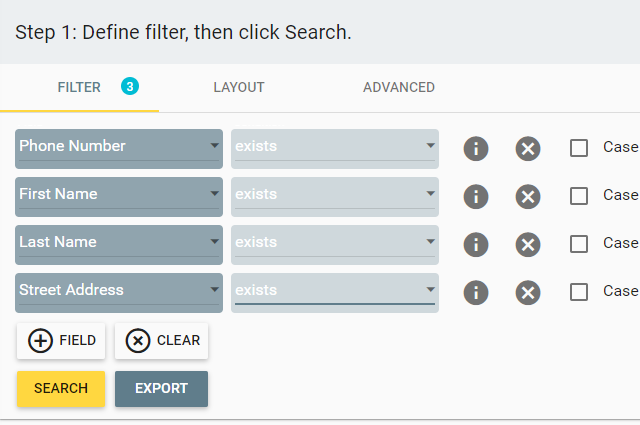Remove the Phone Number filter row
This screenshot has height=425, width=640.
pyautogui.click(x=528, y=149)
